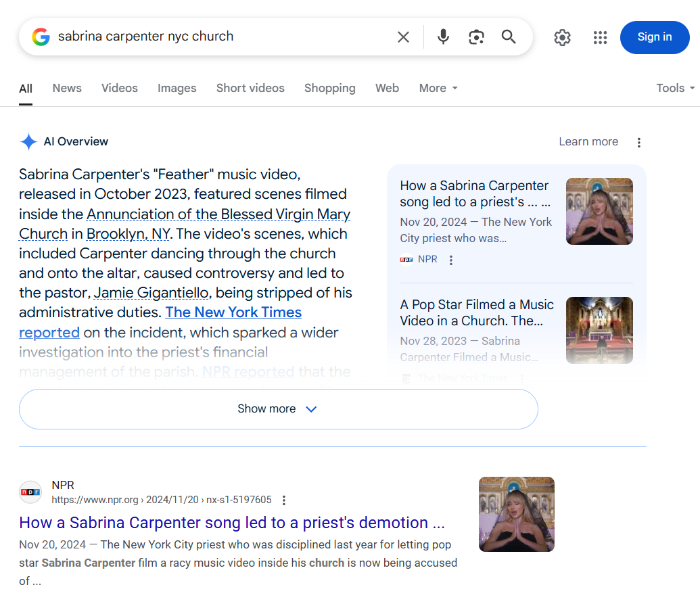Open quick settings gear icon

tap(562, 37)
